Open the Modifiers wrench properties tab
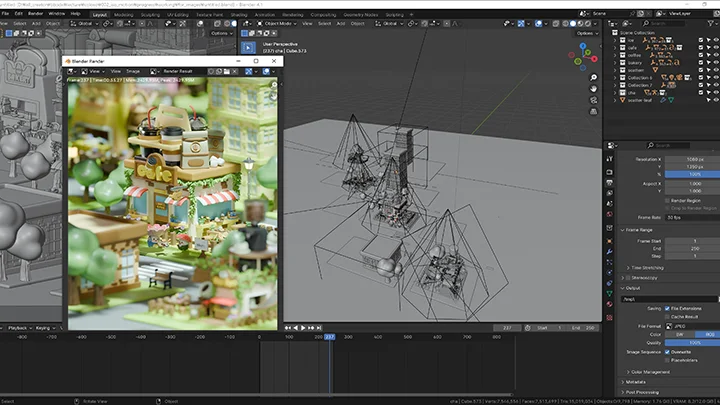The image size is (720, 405). tap(609, 252)
